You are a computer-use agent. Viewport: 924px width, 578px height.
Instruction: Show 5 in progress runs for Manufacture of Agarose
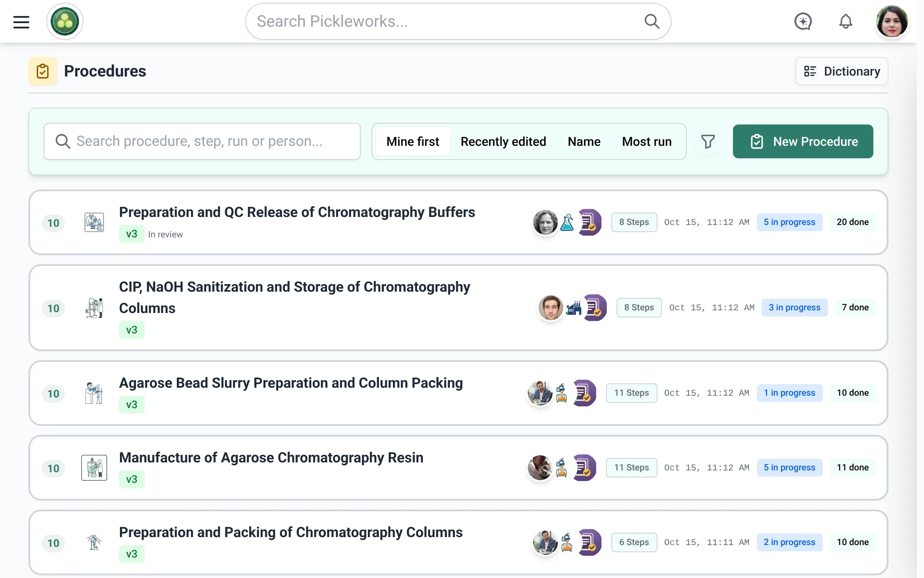coord(789,468)
